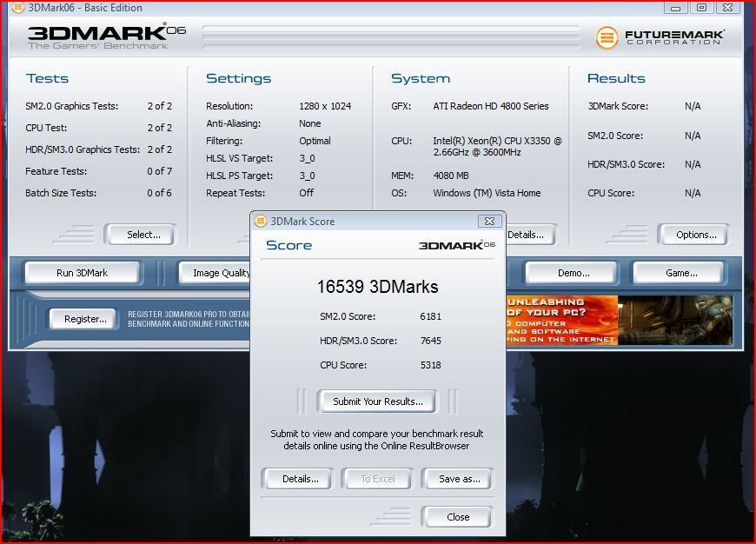Image resolution: width=756 pixels, height=544 pixels.
Task: Open Details... in the Score dialog
Action: (297, 479)
